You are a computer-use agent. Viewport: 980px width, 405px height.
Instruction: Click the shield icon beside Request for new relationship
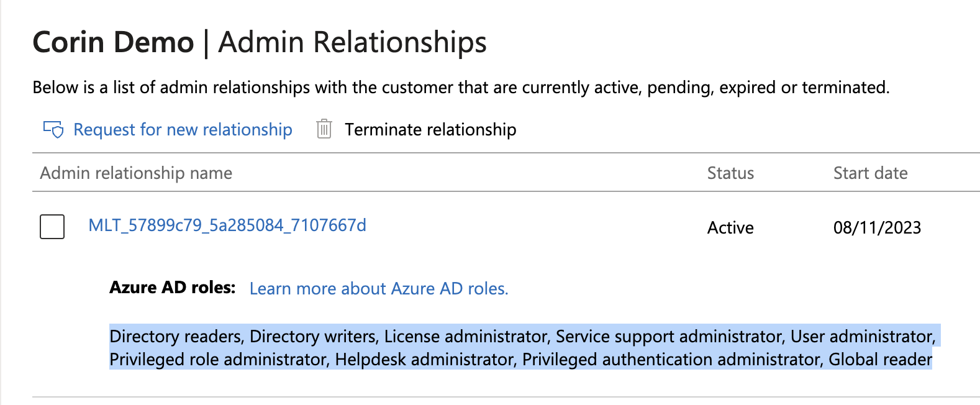click(53, 129)
